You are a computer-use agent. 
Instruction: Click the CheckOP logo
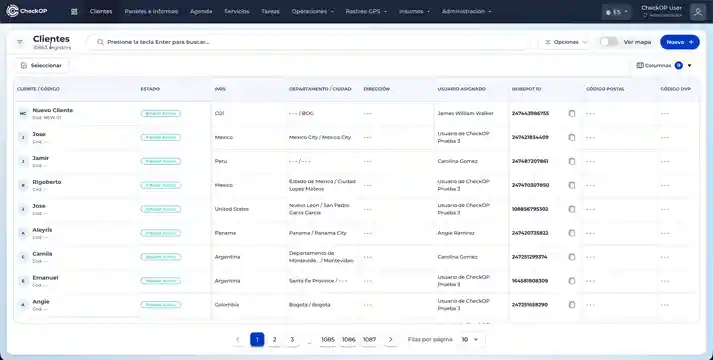(x=26, y=11)
